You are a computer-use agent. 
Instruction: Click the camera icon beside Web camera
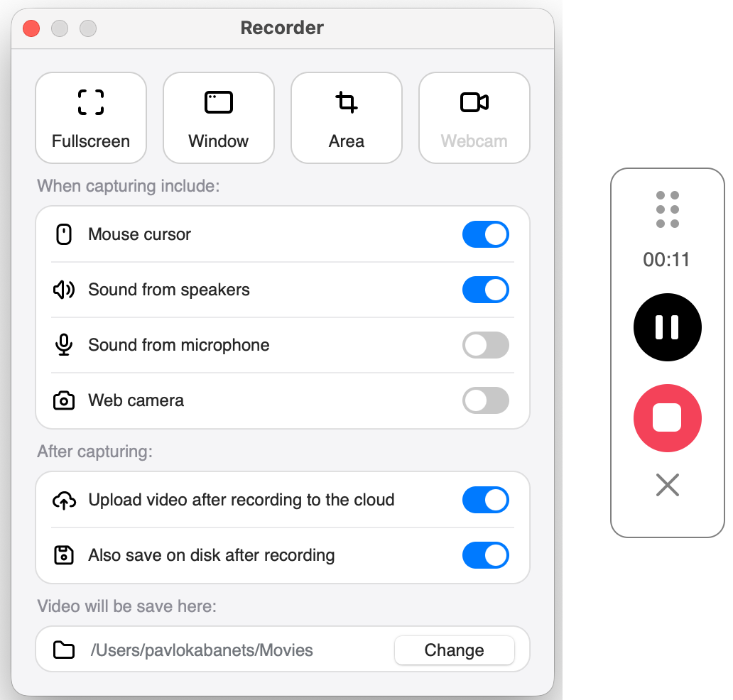(64, 400)
